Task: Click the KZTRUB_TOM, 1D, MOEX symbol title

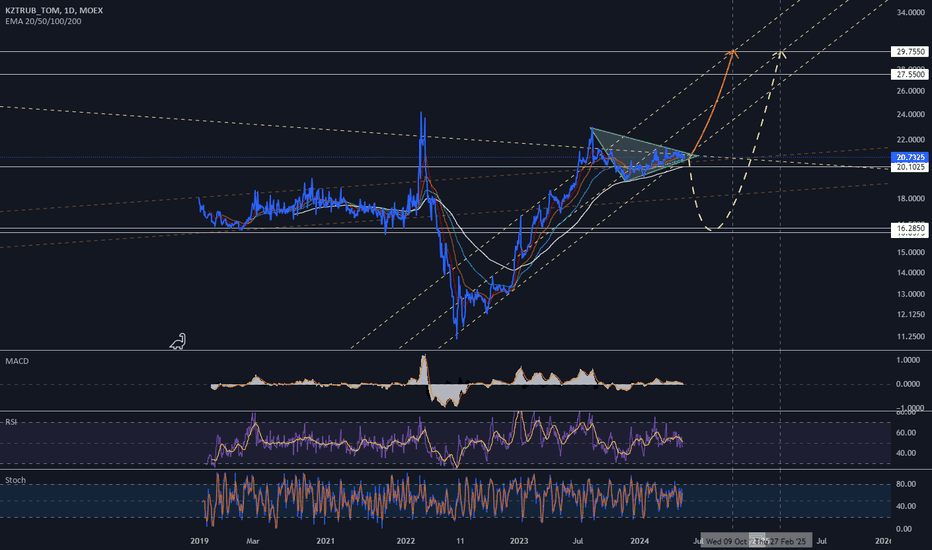Action: point(54,11)
